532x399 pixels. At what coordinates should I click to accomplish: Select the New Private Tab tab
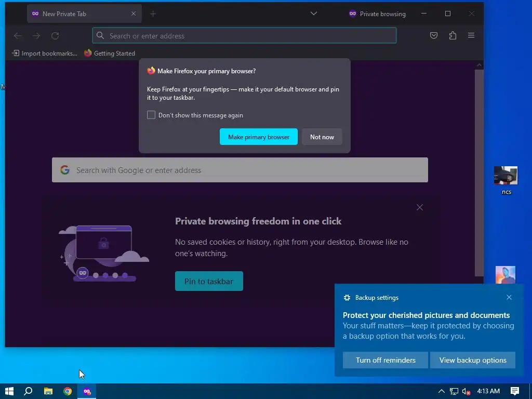coord(85,14)
